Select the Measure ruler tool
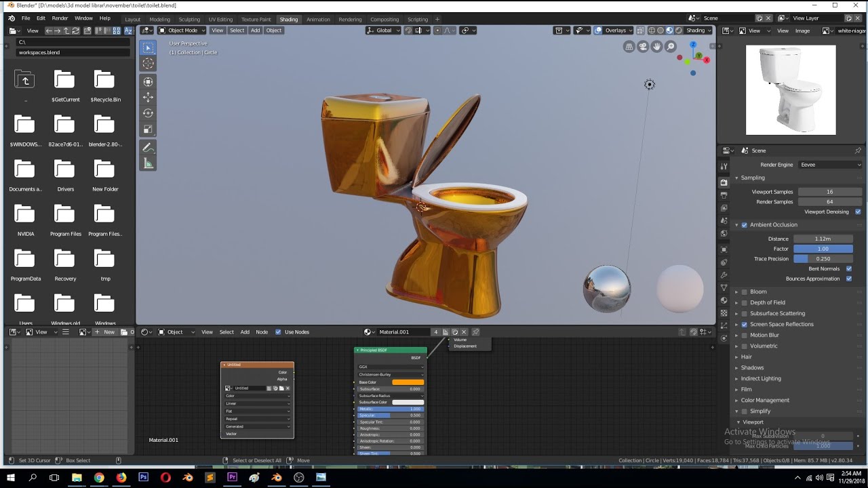Screen dimensions: 868x488 click(x=148, y=163)
